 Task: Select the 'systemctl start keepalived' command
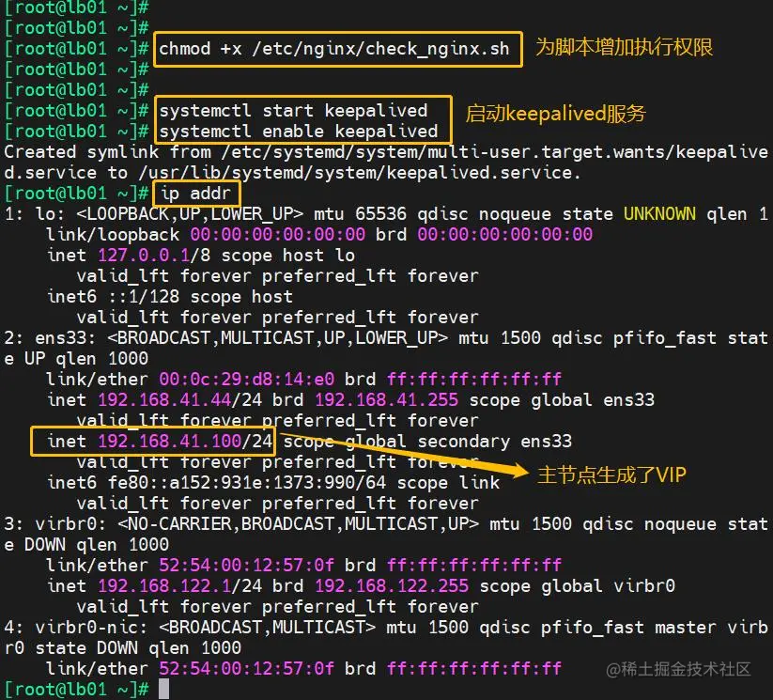[293, 111]
